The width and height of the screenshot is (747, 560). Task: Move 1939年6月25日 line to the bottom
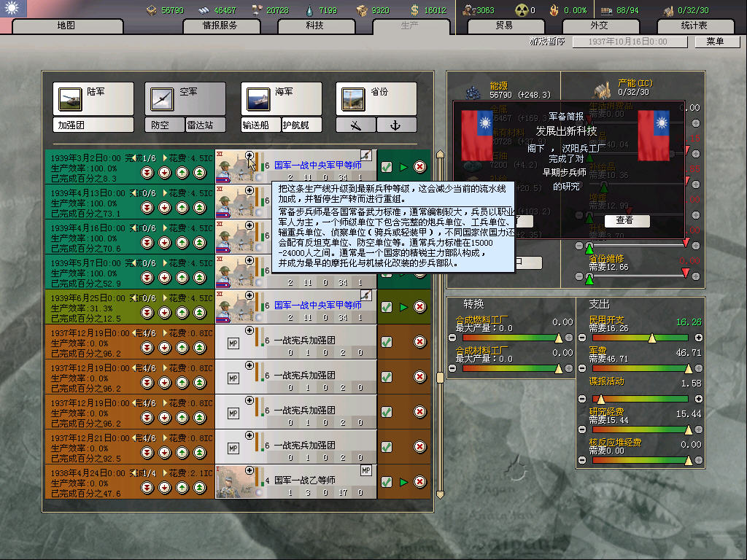pos(147,312)
